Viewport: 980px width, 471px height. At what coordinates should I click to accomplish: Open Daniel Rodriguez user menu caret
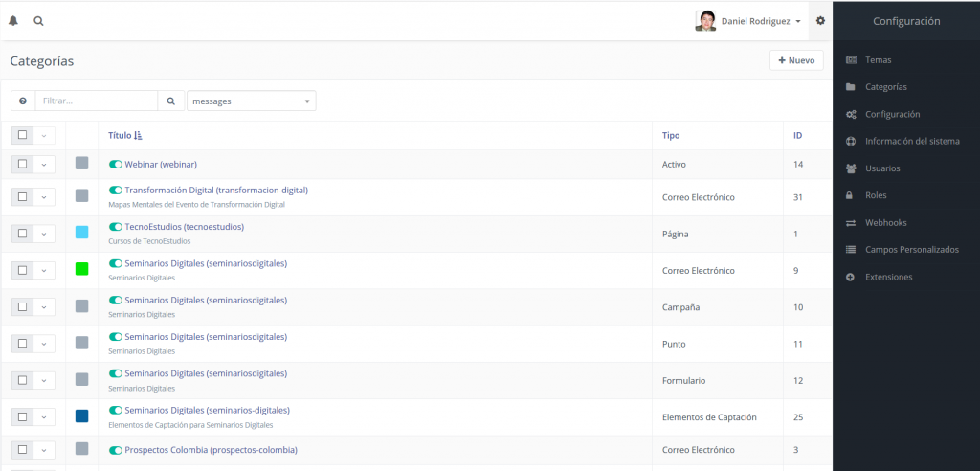pyautogui.click(x=798, y=21)
